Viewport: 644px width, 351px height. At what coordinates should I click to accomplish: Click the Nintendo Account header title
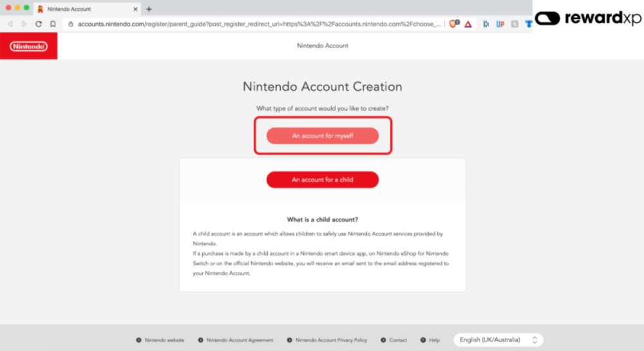pyautogui.click(x=323, y=46)
